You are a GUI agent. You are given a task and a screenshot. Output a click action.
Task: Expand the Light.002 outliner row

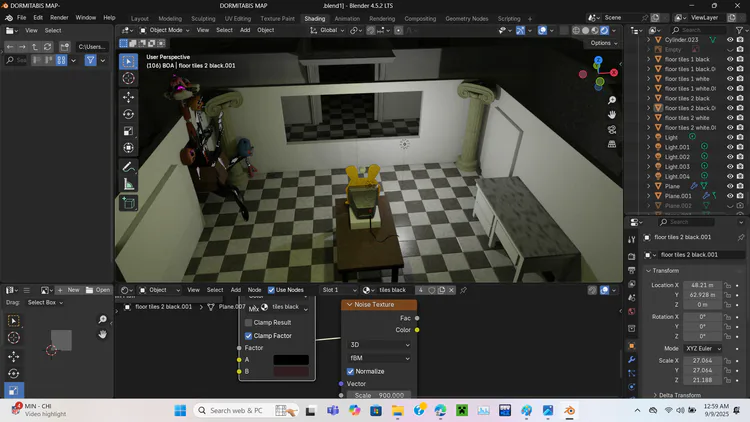coord(649,157)
